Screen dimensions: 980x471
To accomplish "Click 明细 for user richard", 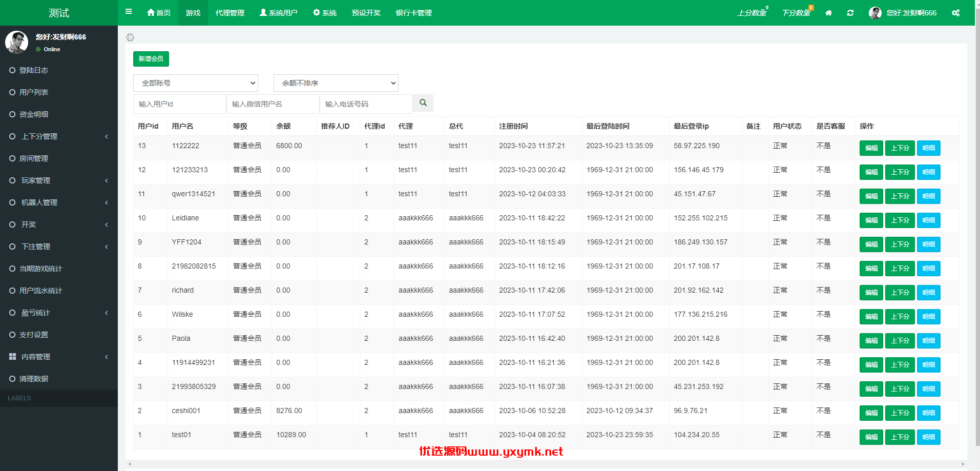I will (929, 293).
